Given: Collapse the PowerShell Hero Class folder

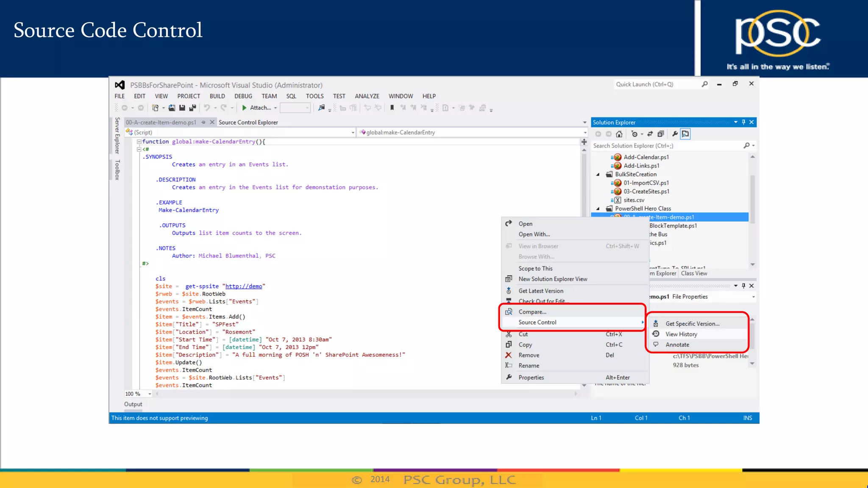Looking at the screenshot, I should point(598,209).
